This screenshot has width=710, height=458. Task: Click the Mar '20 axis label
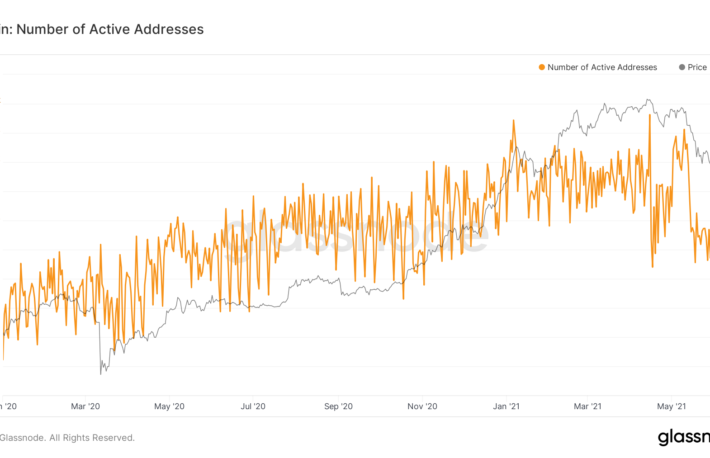coord(85,406)
